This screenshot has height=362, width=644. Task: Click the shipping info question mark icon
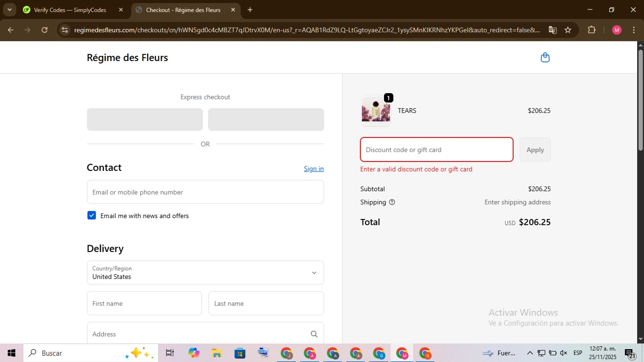[x=392, y=202]
